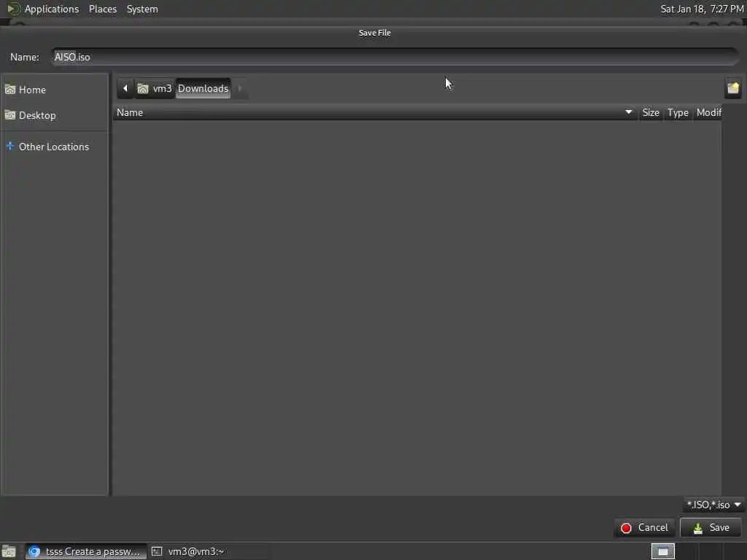Screen dimensions: 747x560
Task: Click the workspace switcher in bottom panel
Action: [x=662, y=551]
